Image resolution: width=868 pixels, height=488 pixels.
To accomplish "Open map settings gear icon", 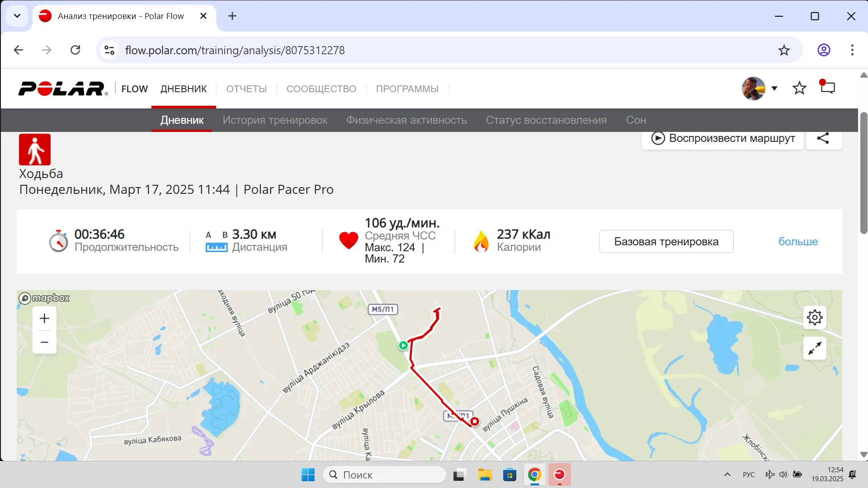I will [x=815, y=318].
